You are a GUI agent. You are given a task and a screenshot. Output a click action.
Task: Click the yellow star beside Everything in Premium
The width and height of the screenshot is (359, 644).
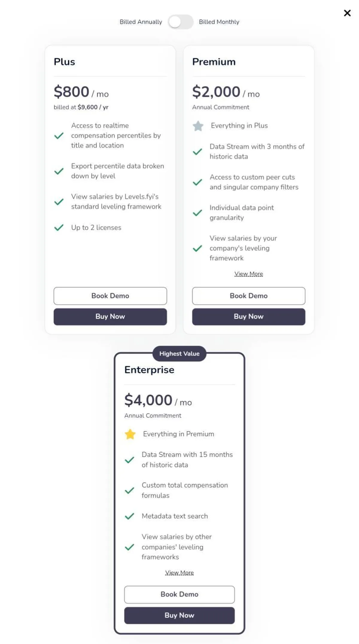130,434
